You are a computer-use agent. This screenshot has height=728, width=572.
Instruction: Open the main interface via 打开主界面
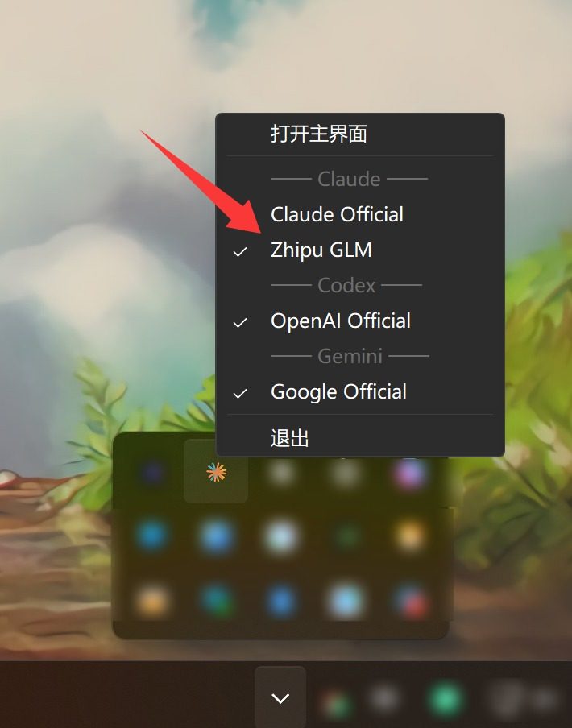(319, 134)
